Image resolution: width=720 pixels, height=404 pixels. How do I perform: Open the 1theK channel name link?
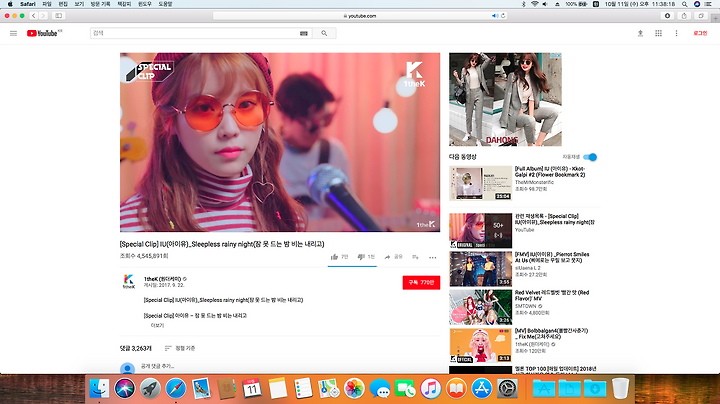tap(163, 279)
